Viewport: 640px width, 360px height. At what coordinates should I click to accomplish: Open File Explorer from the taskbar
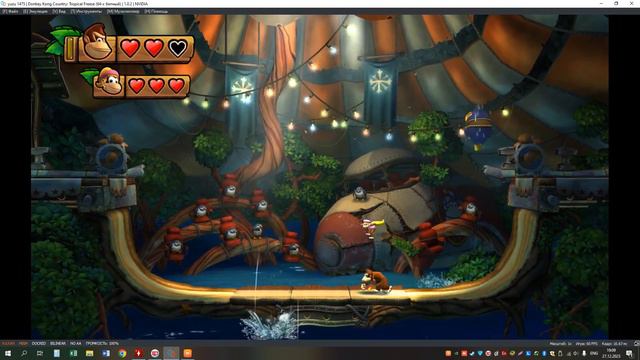(x=89, y=353)
